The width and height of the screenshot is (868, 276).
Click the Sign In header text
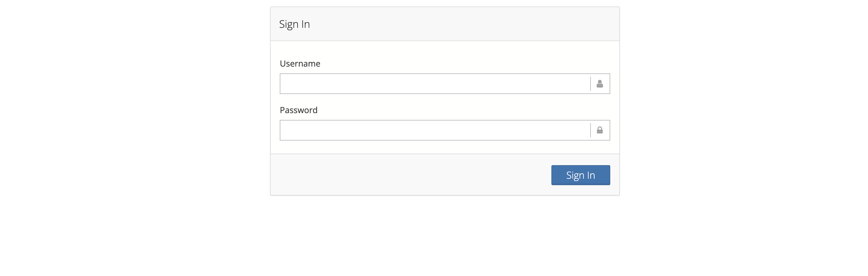295,24
